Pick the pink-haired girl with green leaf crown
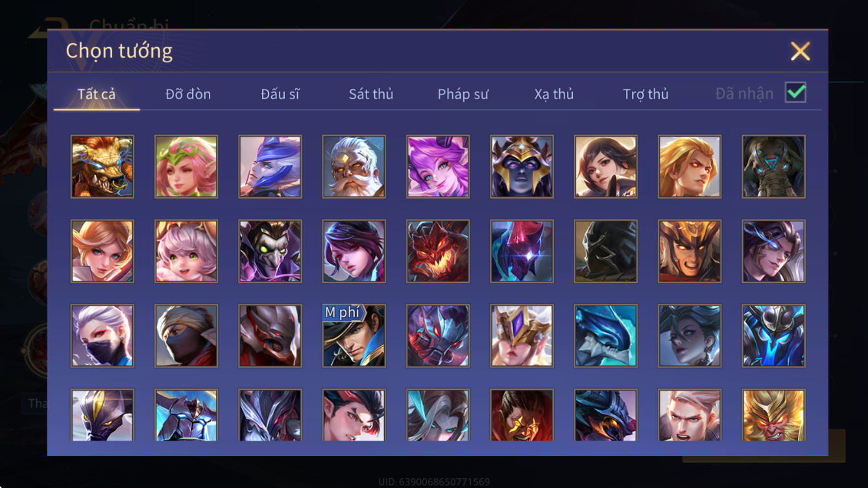Viewport: 868px width, 488px height. pyautogui.click(x=186, y=166)
